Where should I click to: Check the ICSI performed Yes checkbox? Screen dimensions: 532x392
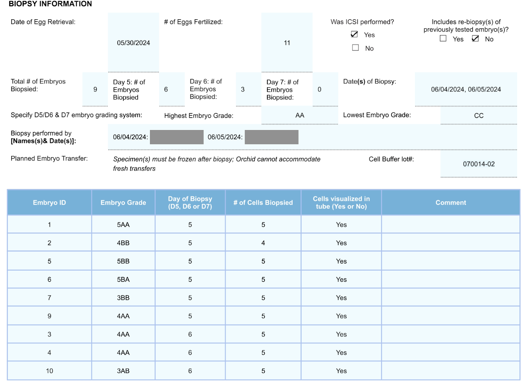point(354,35)
